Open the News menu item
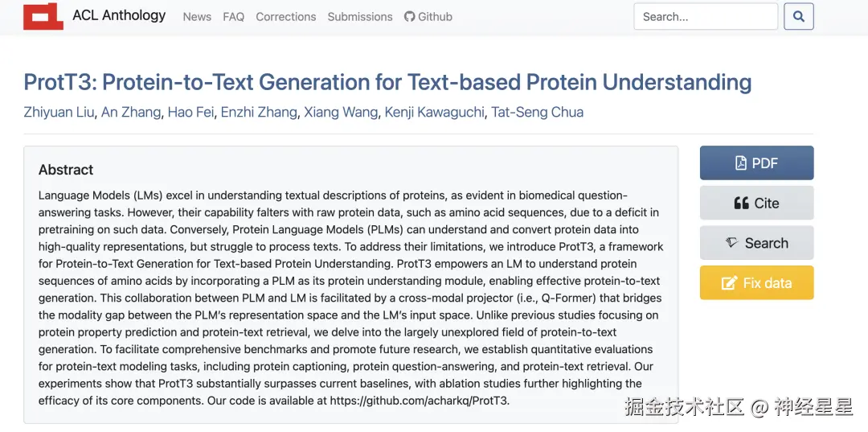 coord(197,16)
